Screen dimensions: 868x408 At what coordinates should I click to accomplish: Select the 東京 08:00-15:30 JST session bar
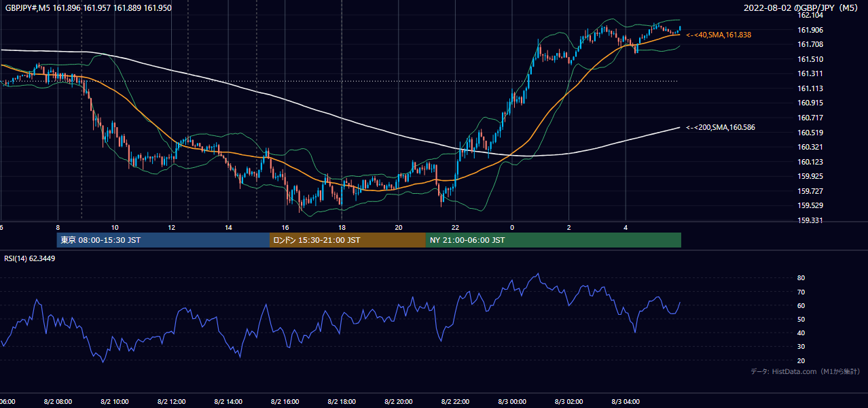pos(163,240)
